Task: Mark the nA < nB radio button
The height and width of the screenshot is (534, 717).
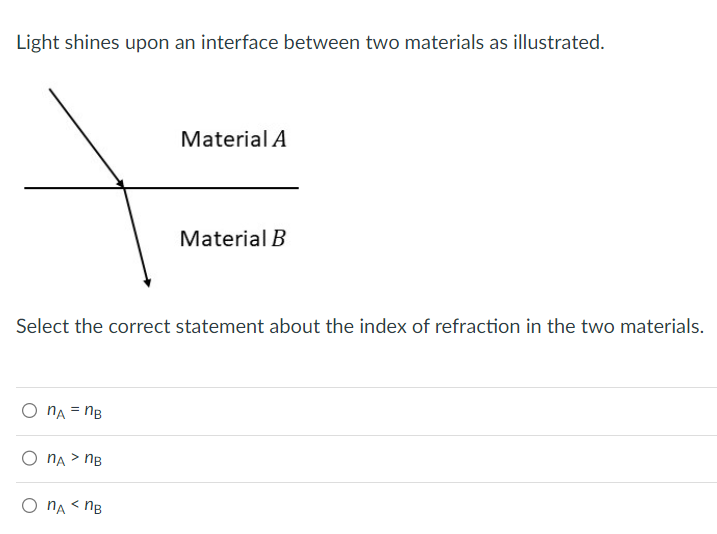Action: coord(27,507)
